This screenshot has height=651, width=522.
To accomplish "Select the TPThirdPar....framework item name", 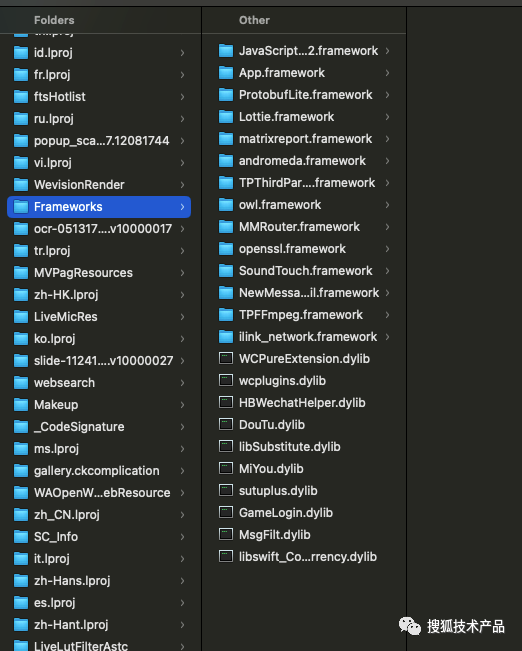I will coord(307,183).
